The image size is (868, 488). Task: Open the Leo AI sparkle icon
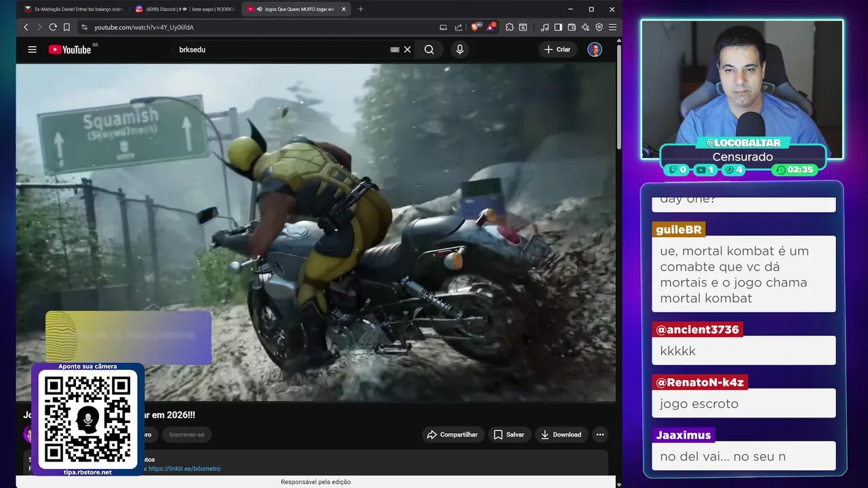pos(585,27)
